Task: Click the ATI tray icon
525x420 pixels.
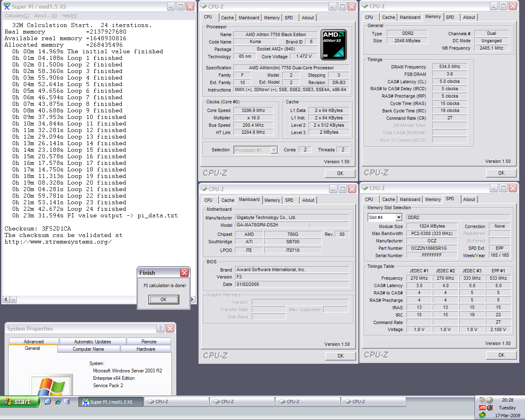Action: pos(482,408)
